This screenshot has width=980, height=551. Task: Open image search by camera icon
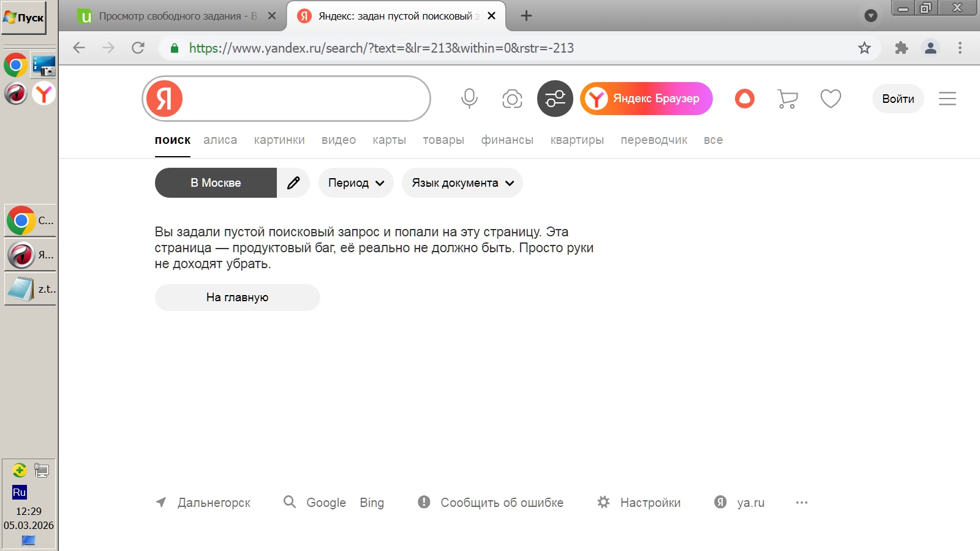coord(512,99)
